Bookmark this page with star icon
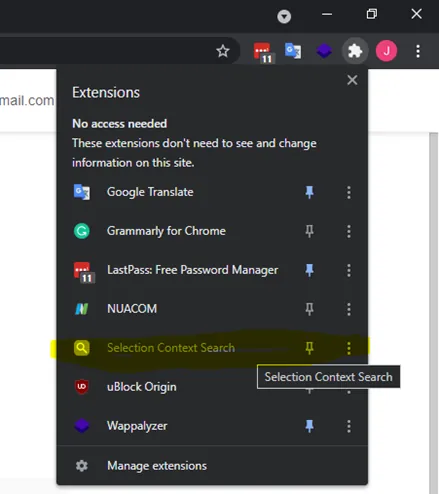Image resolution: width=439 pixels, height=494 pixels. pos(223,51)
